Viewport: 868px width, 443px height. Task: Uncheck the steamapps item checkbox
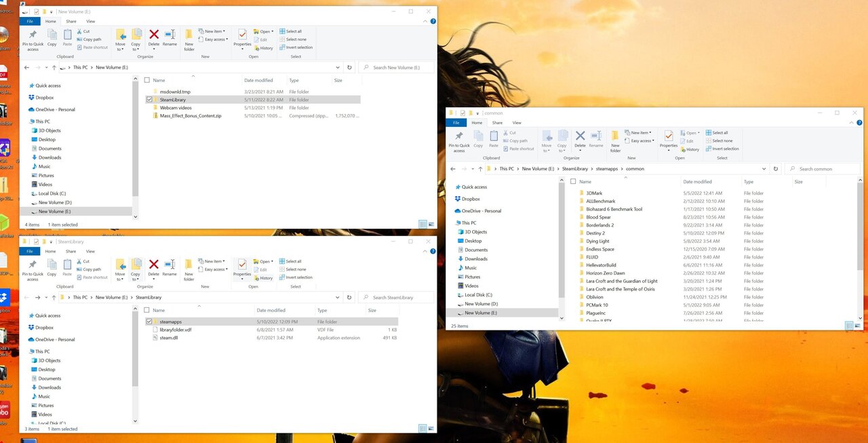coord(149,322)
